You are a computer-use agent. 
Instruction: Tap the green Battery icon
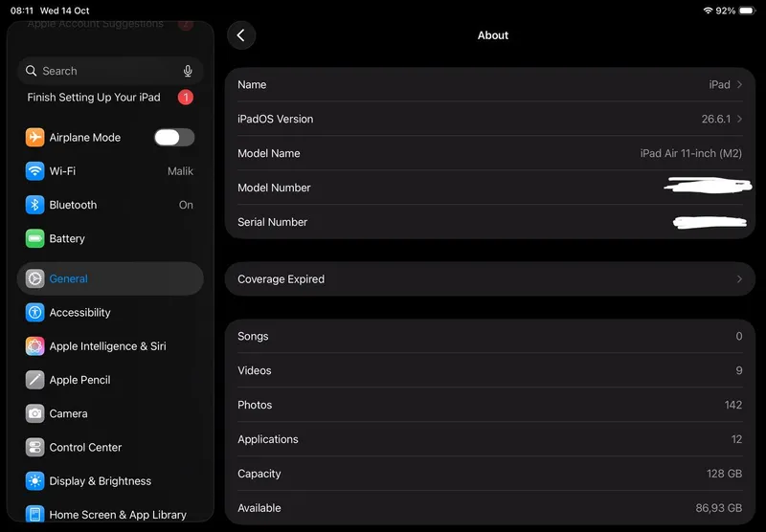click(34, 238)
